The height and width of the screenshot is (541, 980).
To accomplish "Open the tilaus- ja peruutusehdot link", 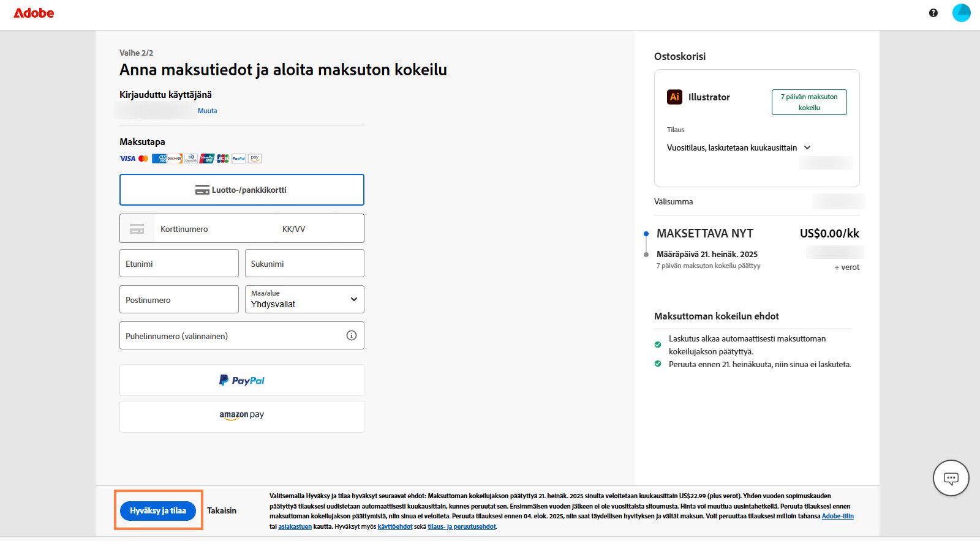I will pos(462,526).
